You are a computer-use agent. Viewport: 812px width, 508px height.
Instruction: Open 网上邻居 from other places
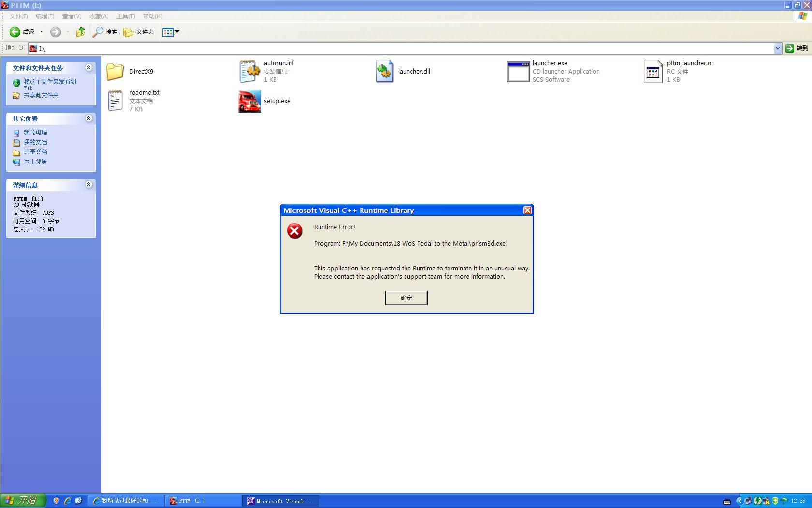(35, 162)
